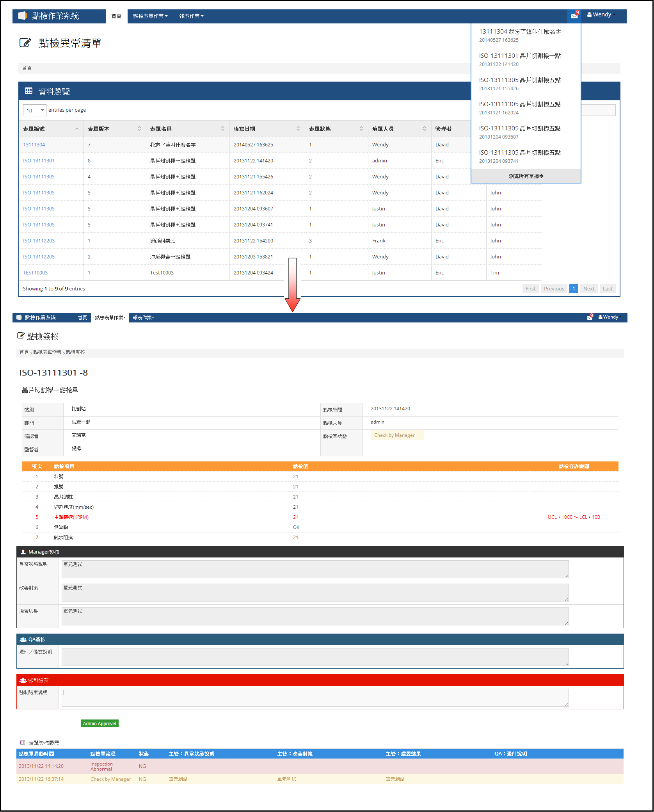Go to the top 首頁 tab
Viewport: 654px width, 812px height.
pos(116,16)
